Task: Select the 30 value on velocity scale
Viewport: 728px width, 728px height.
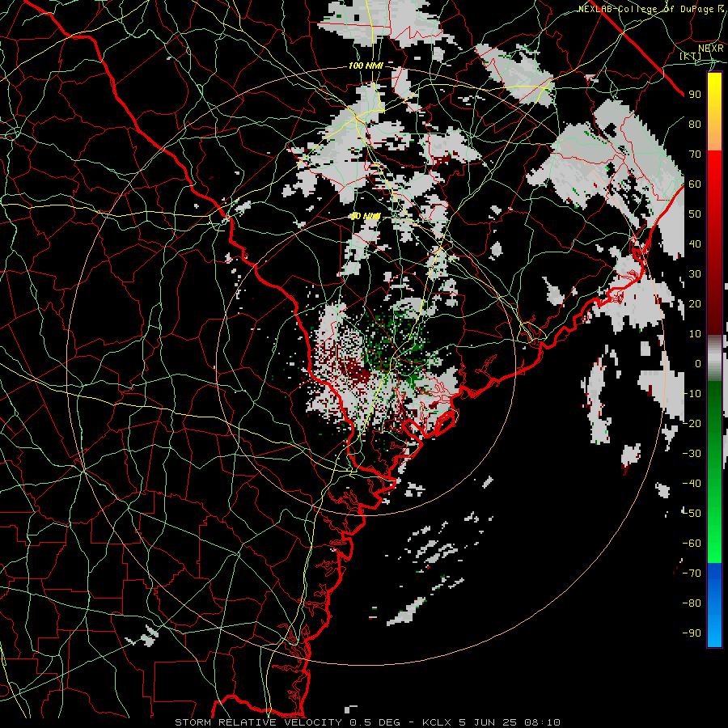Action: [x=695, y=274]
